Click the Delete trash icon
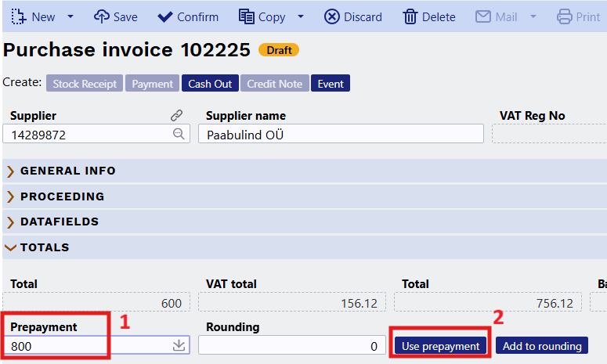This screenshot has height=364, width=607. click(410, 17)
